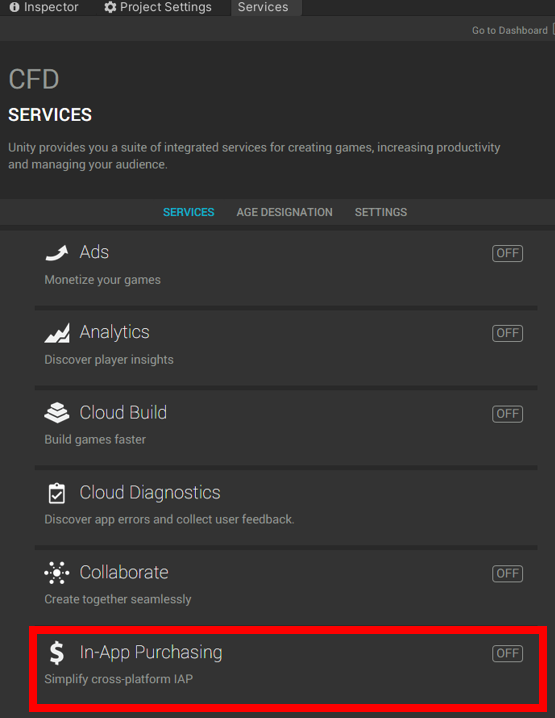Click the Inspector tab info icon
This screenshot has width=555, height=718.
click(x=15, y=7)
